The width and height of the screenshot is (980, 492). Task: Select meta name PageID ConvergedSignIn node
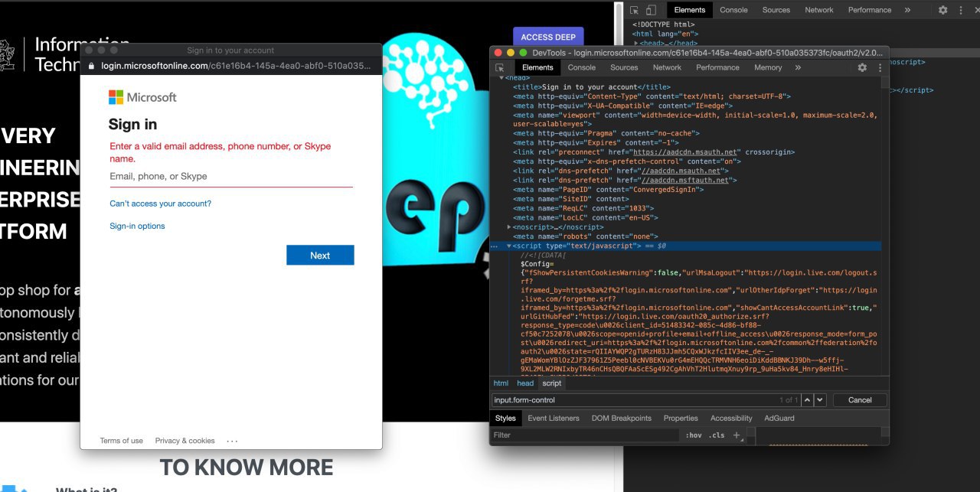click(x=609, y=190)
